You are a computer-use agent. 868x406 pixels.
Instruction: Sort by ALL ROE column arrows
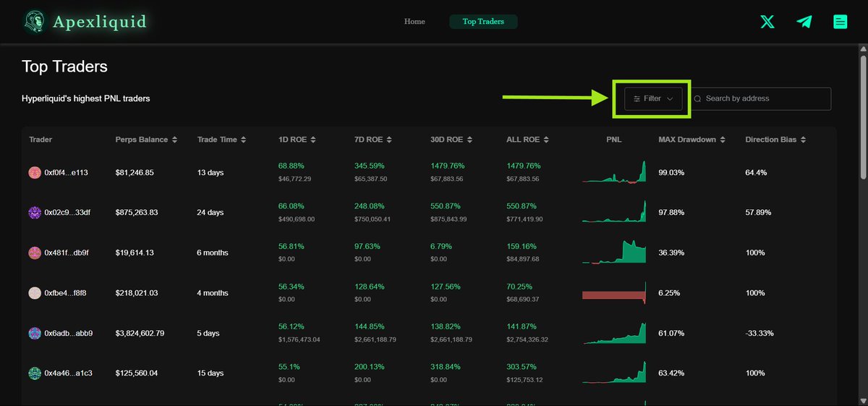546,140
